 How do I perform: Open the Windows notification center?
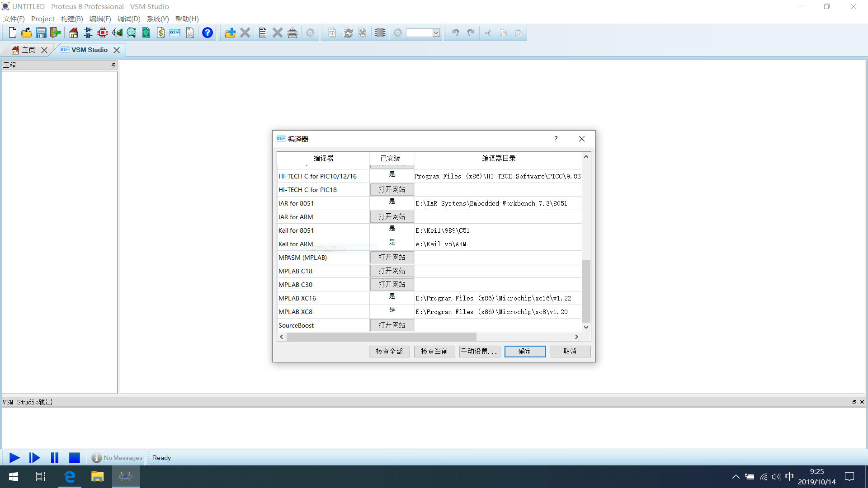point(849,477)
